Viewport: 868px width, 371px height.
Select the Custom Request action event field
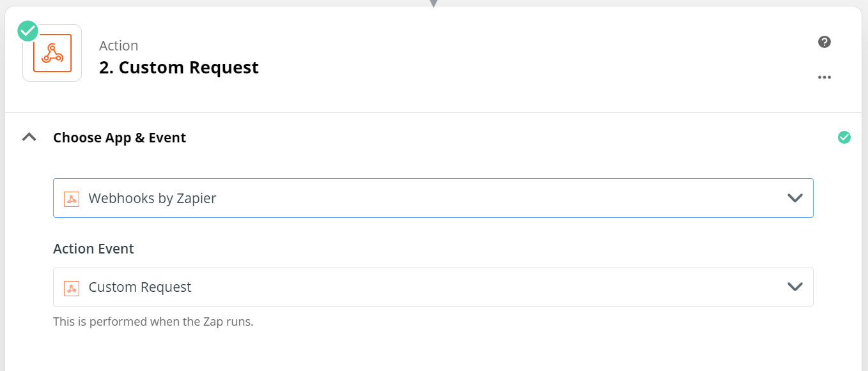[433, 287]
